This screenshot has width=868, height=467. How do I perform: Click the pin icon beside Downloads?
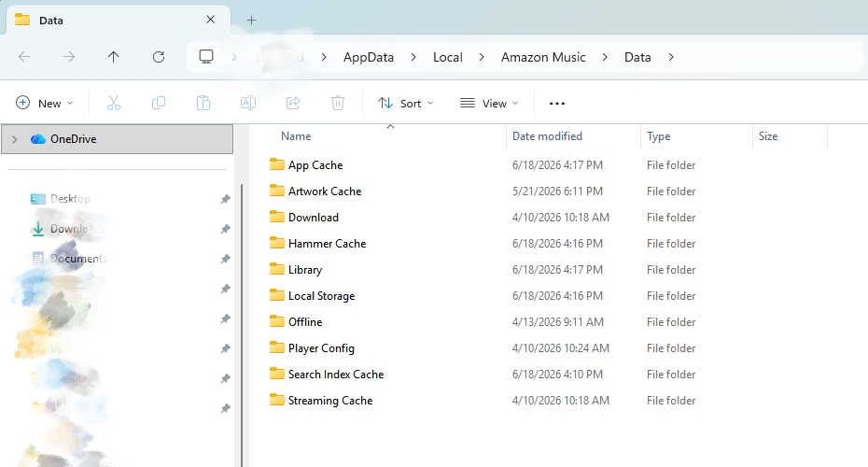pos(225,229)
